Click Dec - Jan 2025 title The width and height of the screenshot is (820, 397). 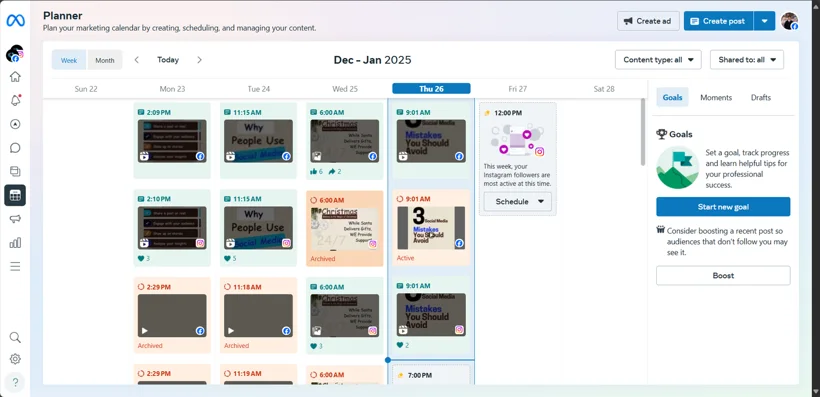click(x=372, y=60)
